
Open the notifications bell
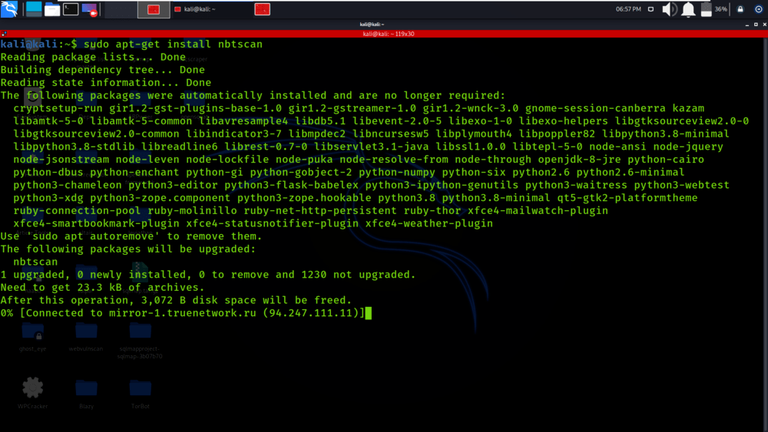tap(688, 9)
